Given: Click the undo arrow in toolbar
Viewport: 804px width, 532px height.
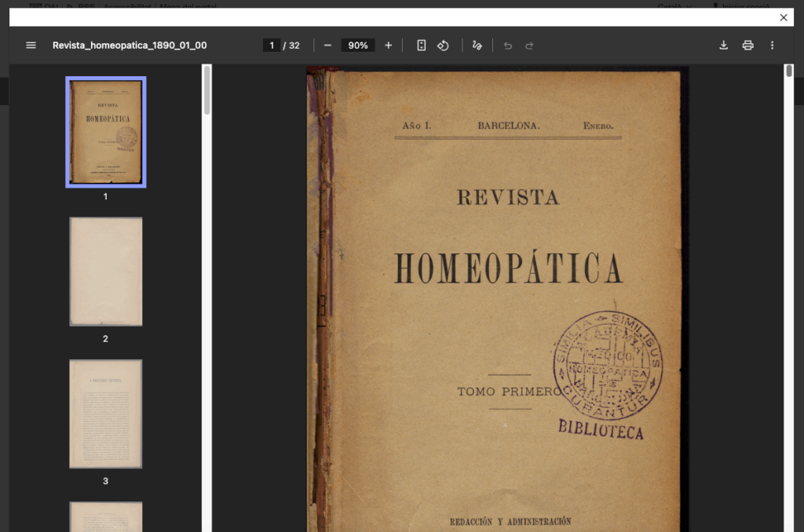Looking at the screenshot, I should [507, 46].
